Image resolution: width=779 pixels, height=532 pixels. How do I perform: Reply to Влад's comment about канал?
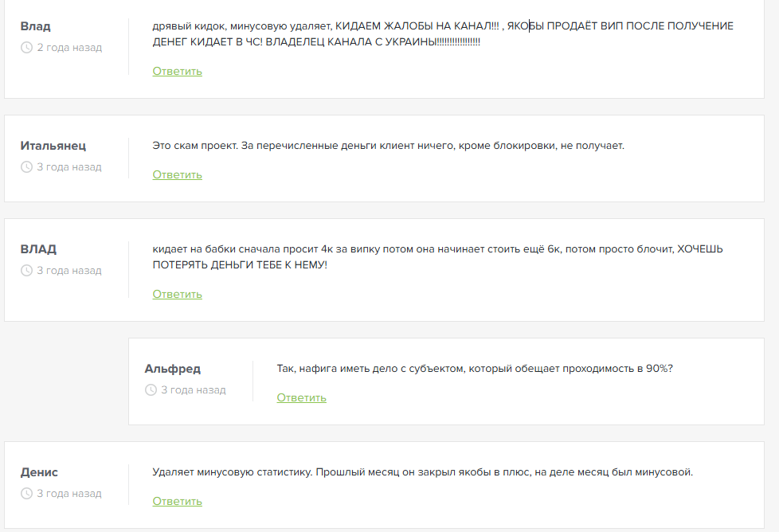point(178,72)
